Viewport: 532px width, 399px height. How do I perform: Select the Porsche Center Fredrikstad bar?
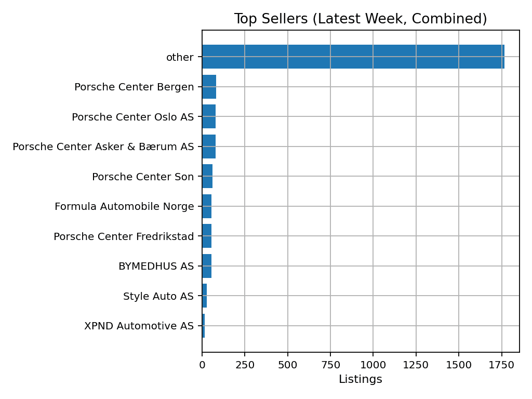click(207, 236)
